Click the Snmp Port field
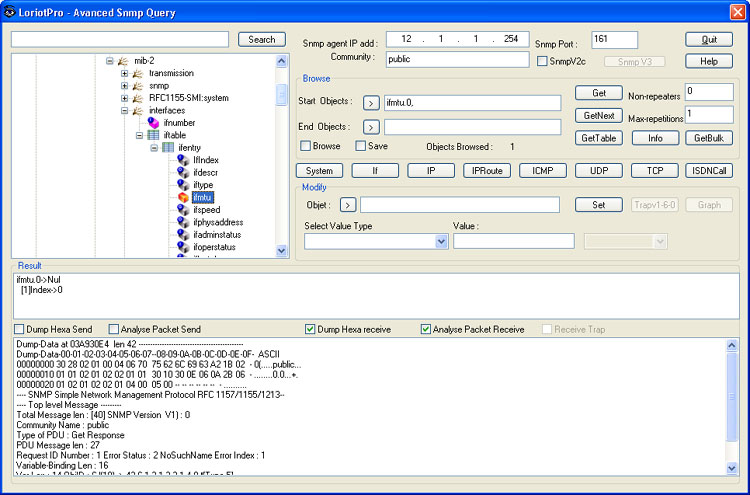The width and height of the screenshot is (750, 495). [614, 40]
